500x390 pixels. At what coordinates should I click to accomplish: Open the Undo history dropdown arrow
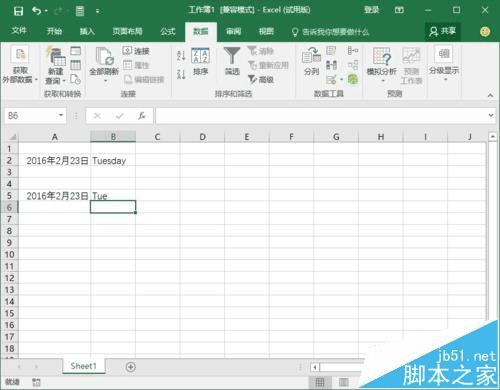point(46,11)
